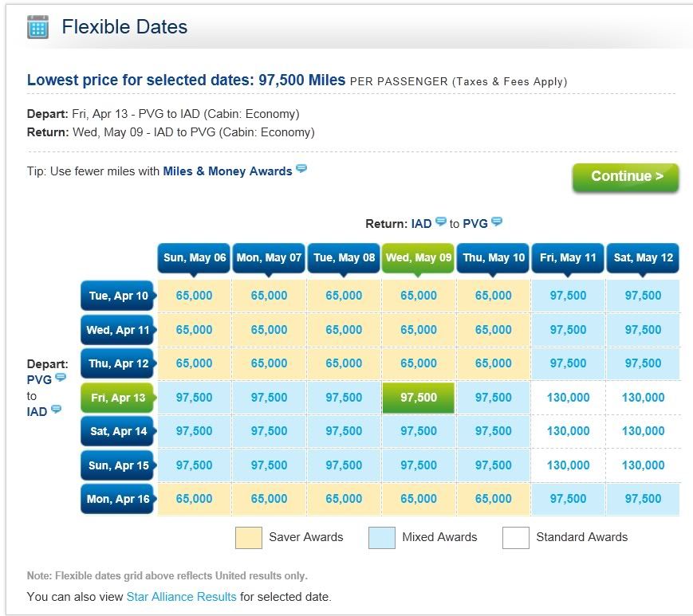
Task: Click info bubble next to Return PVG
Action: [x=497, y=222]
